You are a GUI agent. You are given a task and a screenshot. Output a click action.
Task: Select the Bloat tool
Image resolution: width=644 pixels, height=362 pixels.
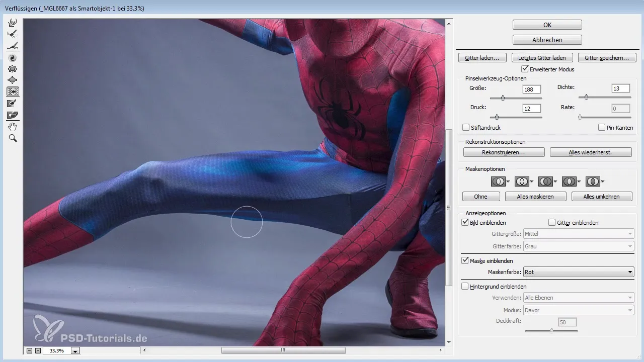tap(13, 80)
